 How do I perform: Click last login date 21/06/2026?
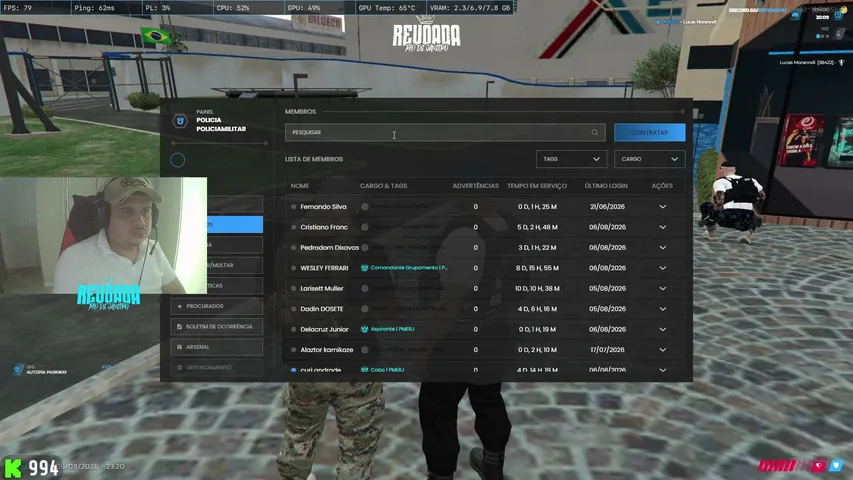(607, 207)
